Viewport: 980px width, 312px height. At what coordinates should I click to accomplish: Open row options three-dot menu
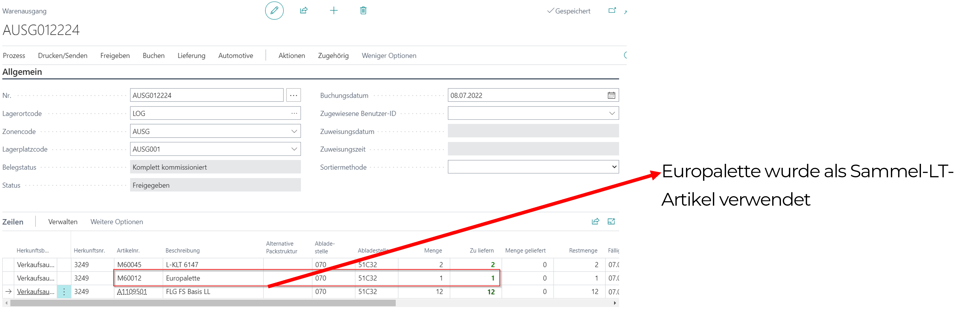[x=64, y=292]
